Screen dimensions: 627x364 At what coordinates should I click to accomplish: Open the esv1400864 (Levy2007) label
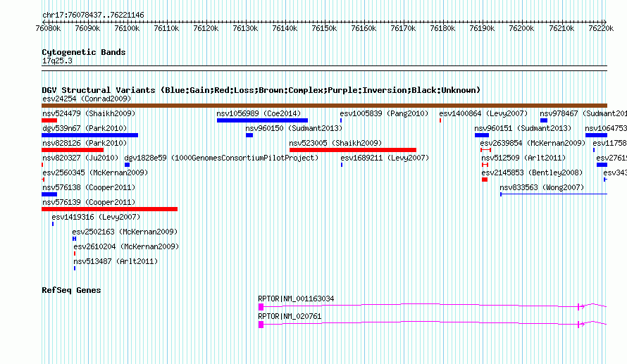point(483,113)
